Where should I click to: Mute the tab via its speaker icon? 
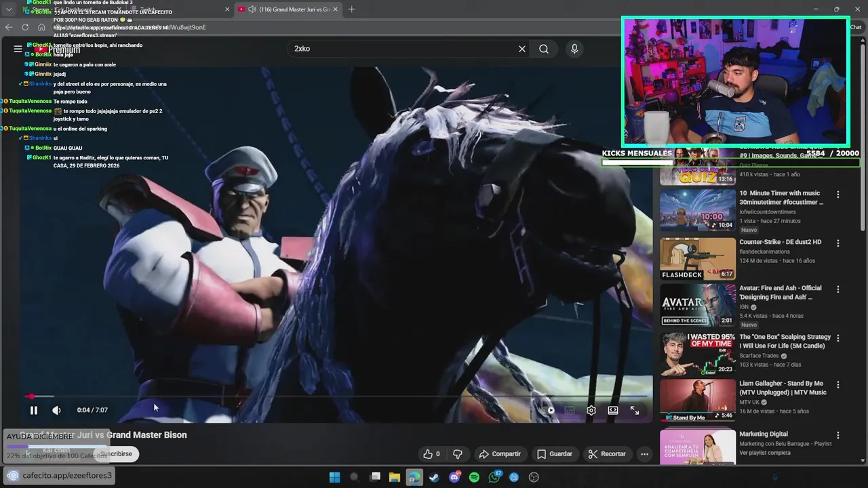click(x=252, y=9)
